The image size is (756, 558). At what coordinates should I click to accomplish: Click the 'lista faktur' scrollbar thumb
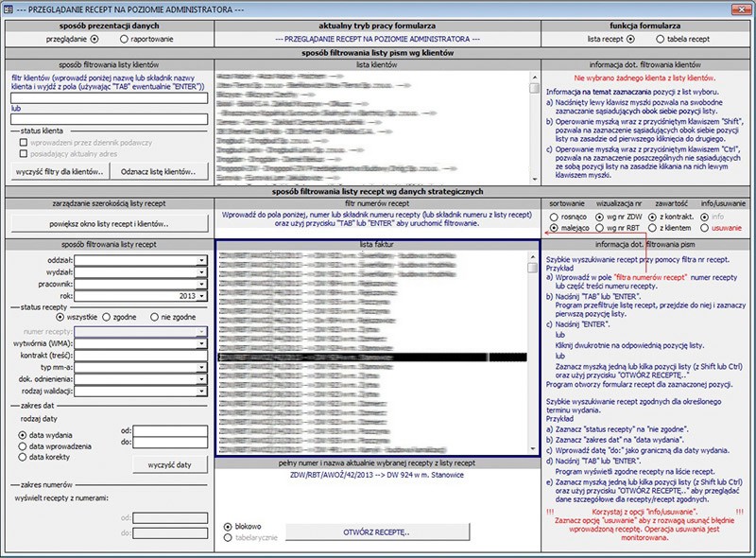coord(533,268)
